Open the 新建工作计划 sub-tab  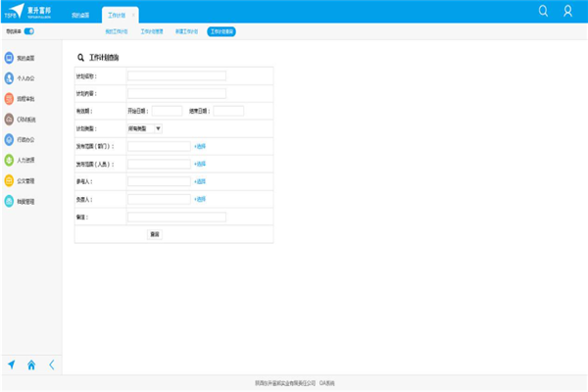(186, 31)
